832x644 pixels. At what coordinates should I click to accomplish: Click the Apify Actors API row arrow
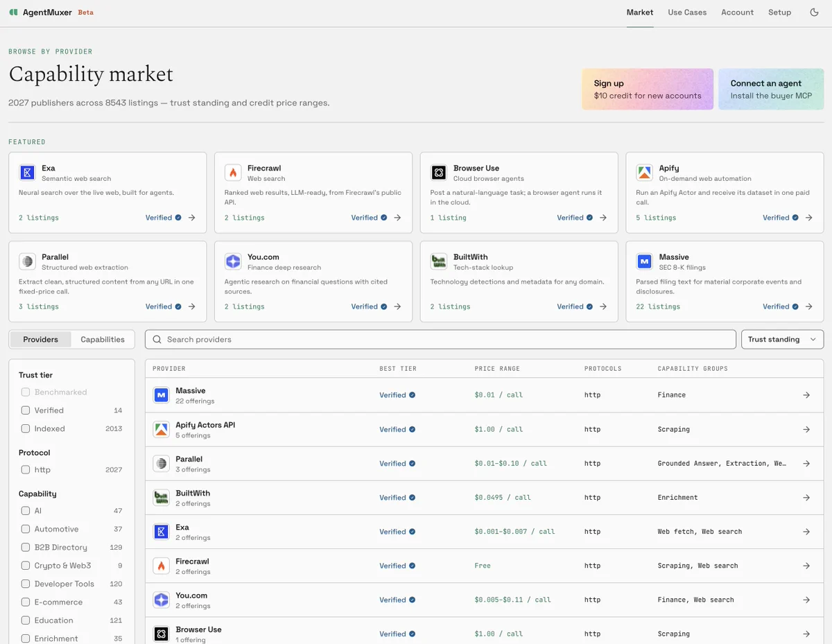806,429
